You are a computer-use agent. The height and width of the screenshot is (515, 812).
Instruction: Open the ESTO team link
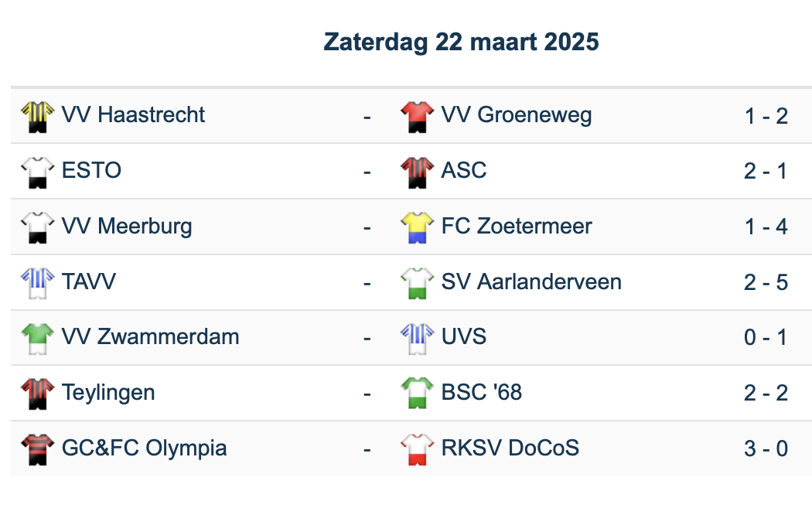pos(91,171)
